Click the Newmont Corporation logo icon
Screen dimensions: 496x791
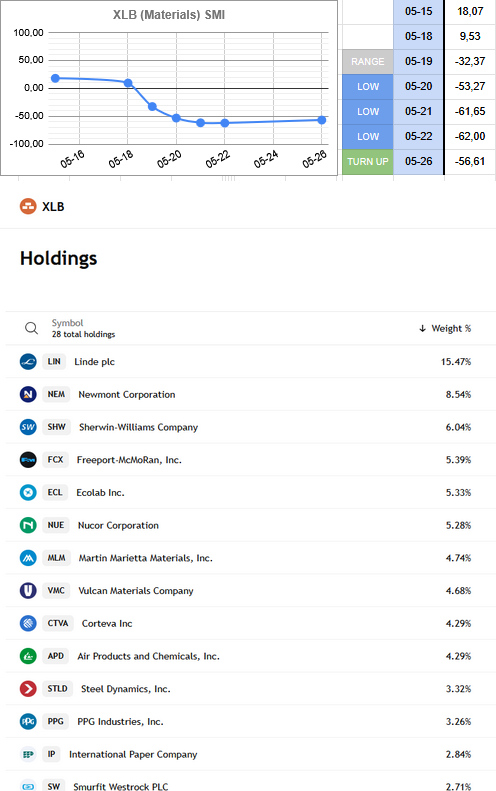coord(28,394)
